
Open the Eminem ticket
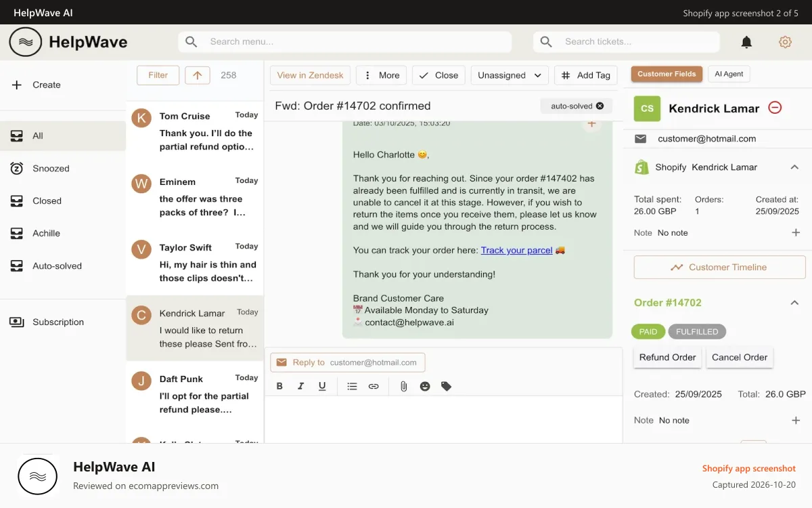pyautogui.click(x=195, y=197)
